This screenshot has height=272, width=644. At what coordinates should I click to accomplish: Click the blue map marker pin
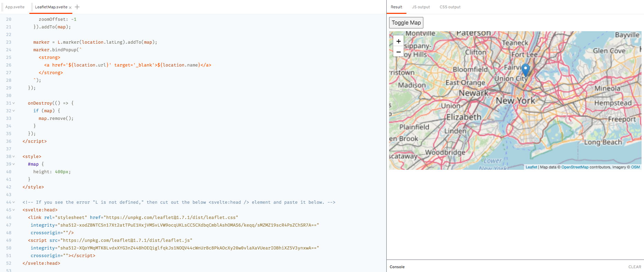tap(525, 70)
